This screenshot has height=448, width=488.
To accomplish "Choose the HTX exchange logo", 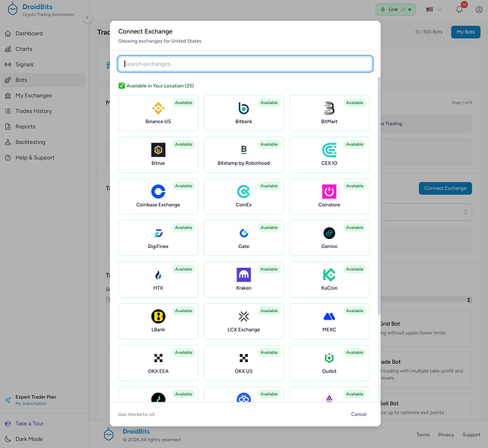I will click(x=158, y=275).
